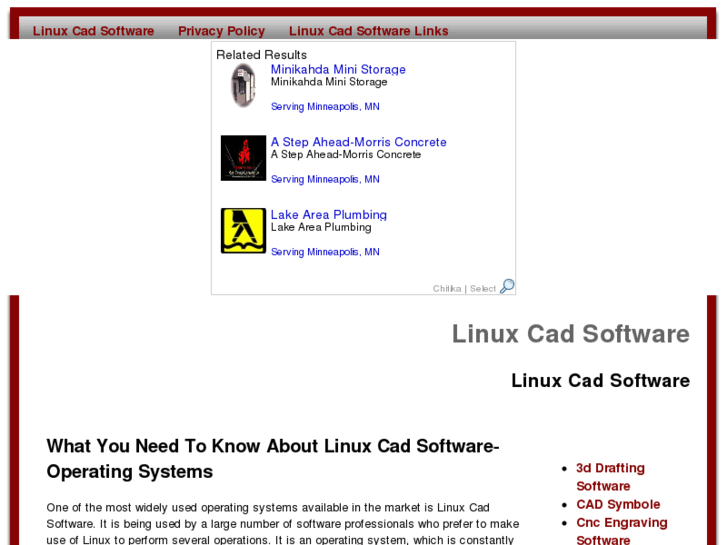This screenshot has width=727, height=545.
Task: Click Serving Minneapolis link under Minikahda Mini Storage
Action: pyautogui.click(x=325, y=107)
